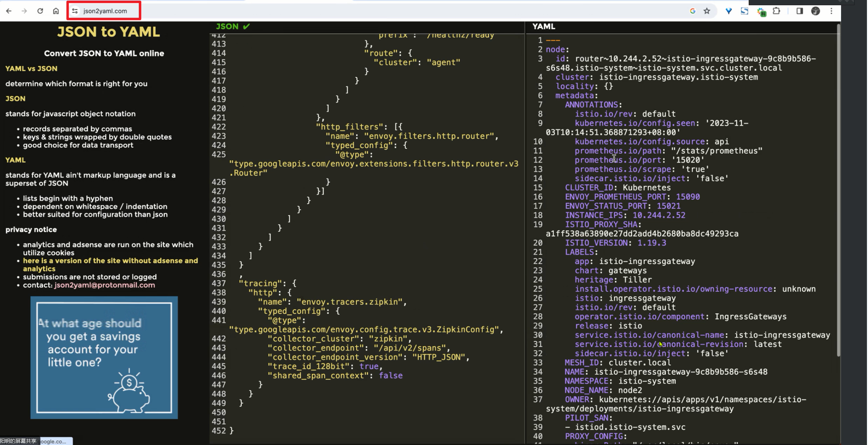Viewport: 868px width, 445px height.
Task: Click the NODE_NAME: node2 line
Action: [x=604, y=390]
